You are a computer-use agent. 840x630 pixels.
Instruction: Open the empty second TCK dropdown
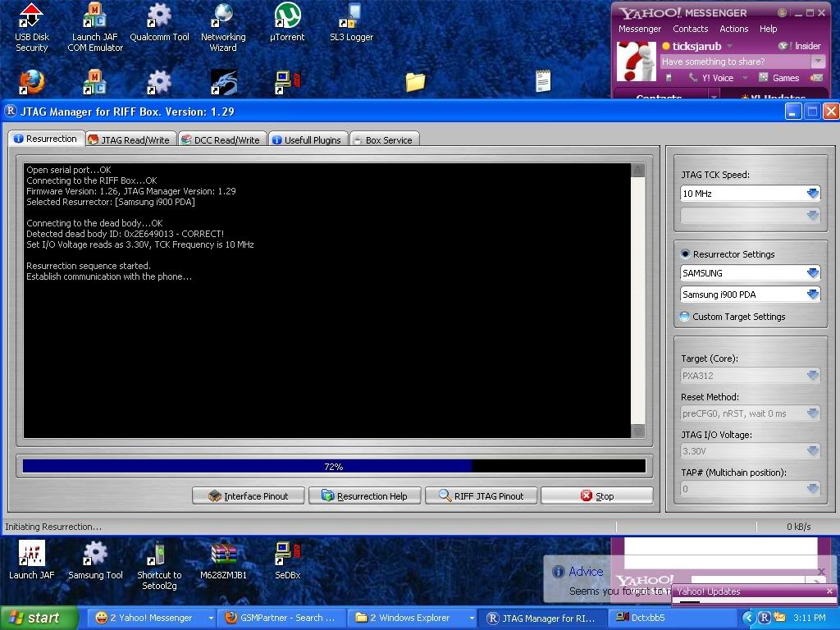[813, 215]
